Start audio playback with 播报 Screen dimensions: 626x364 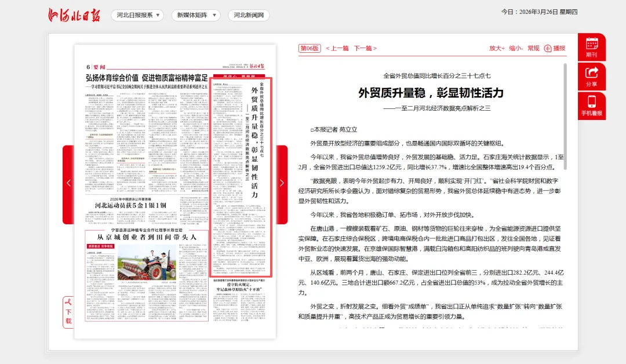[x=555, y=48]
